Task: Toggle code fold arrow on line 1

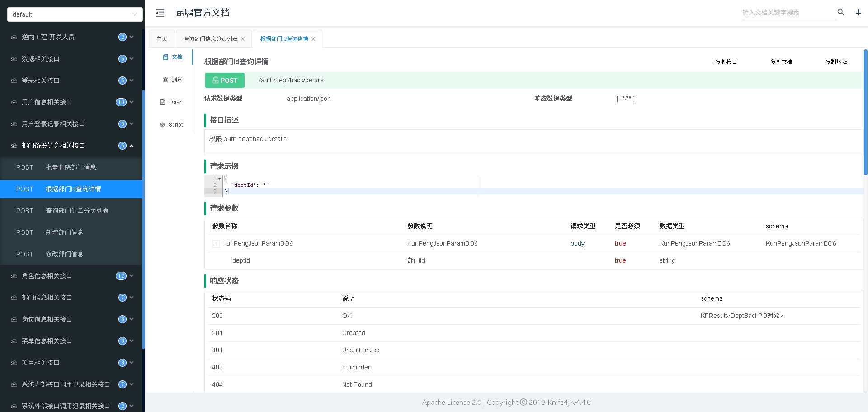Action: click(x=220, y=179)
